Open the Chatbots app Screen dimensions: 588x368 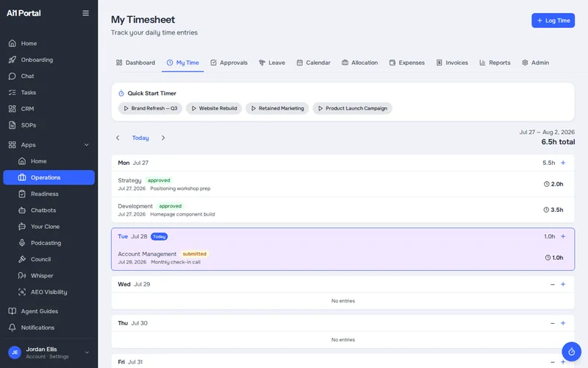pyautogui.click(x=49, y=210)
